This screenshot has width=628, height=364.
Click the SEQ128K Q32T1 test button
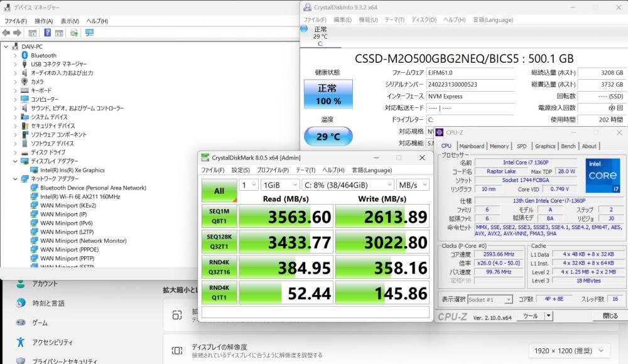click(219, 242)
